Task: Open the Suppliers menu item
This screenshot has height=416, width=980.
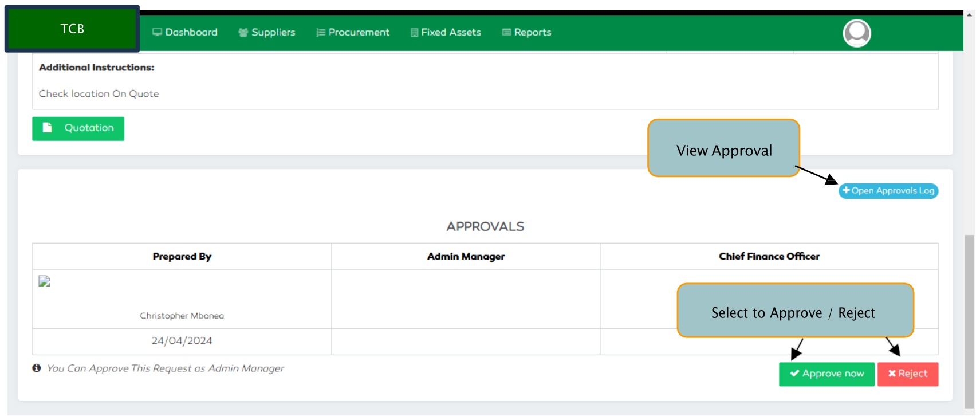Action: pyautogui.click(x=267, y=32)
